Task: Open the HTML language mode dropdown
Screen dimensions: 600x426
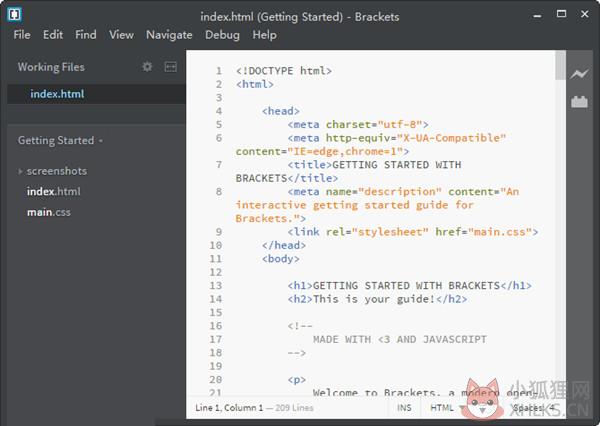Action: [447, 408]
